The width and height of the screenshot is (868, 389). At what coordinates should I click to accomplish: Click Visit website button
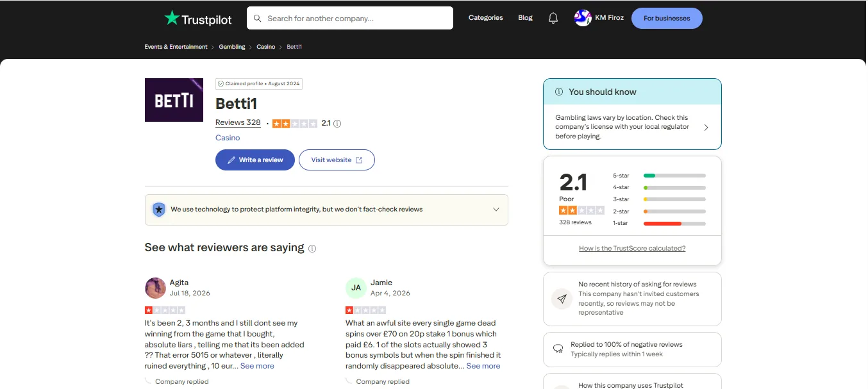(x=337, y=160)
